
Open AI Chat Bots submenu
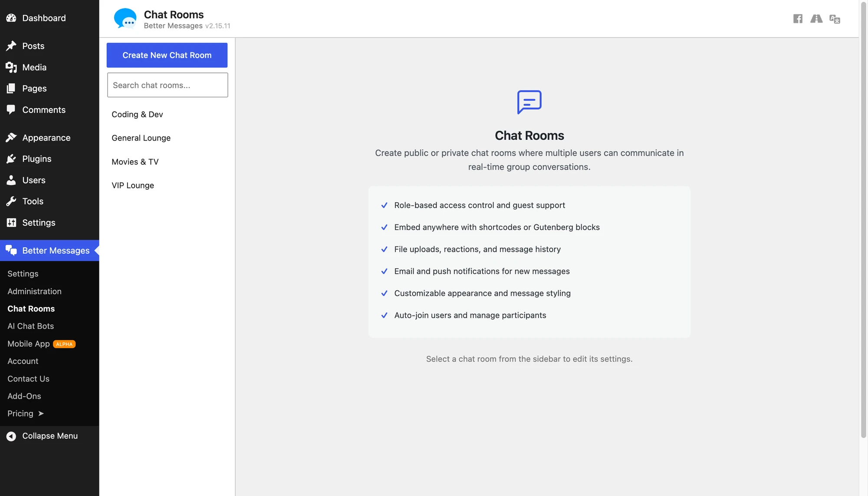[x=30, y=326]
